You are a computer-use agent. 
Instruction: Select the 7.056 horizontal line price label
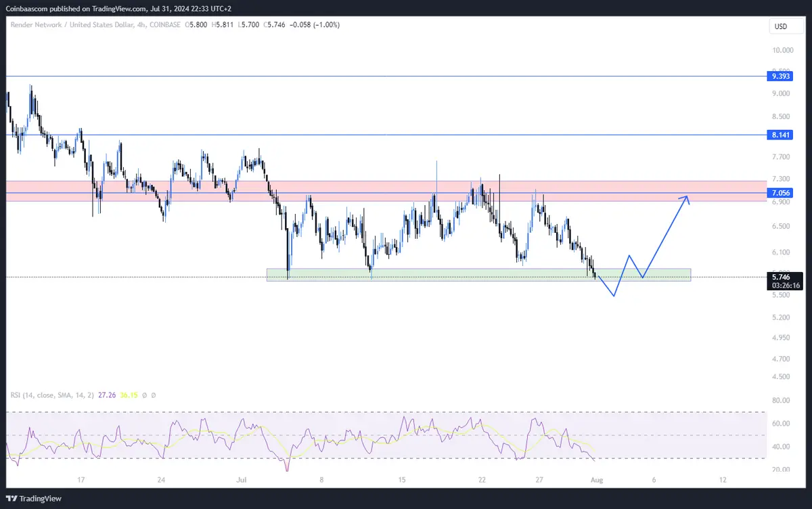(x=781, y=193)
